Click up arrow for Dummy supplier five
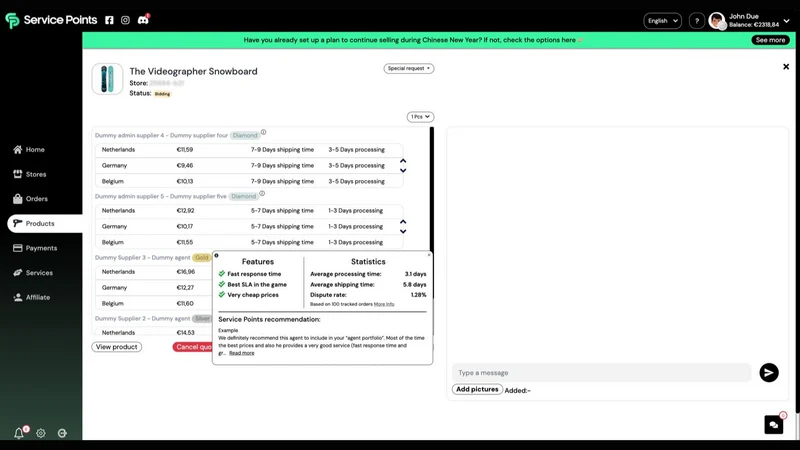This screenshot has height=450, width=800. pyautogui.click(x=403, y=222)
